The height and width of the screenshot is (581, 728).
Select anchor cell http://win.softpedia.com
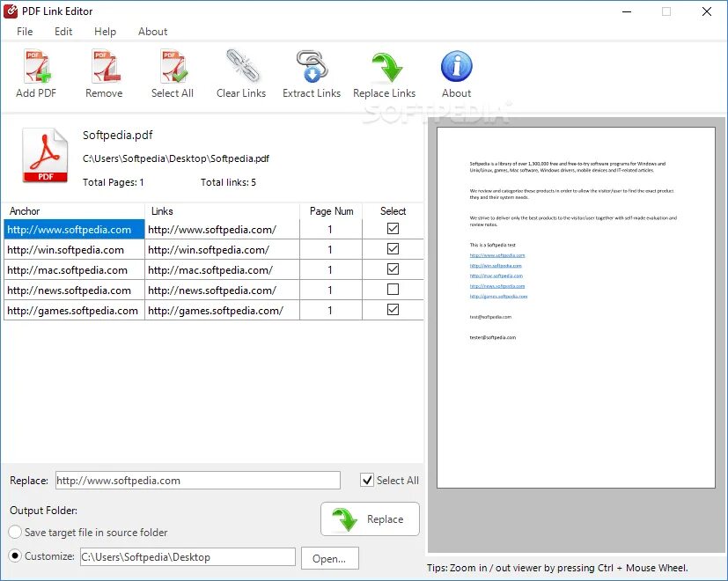click(74, 250)
